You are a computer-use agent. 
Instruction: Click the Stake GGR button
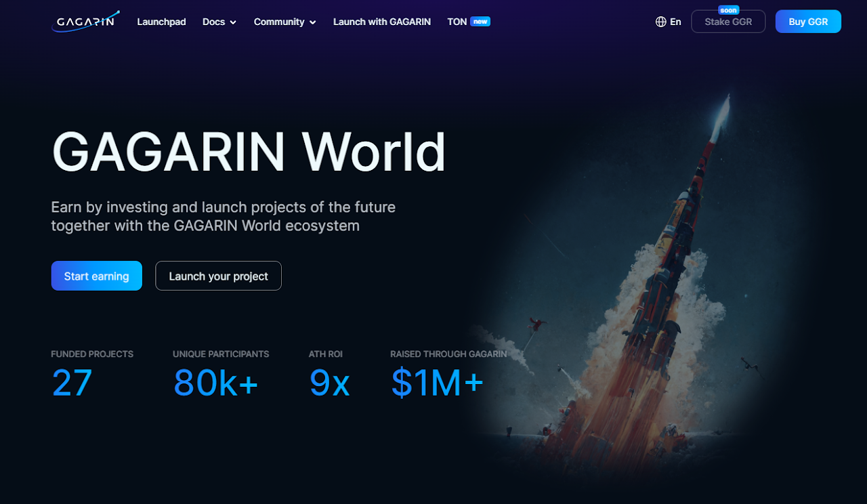tap(728, 22)
